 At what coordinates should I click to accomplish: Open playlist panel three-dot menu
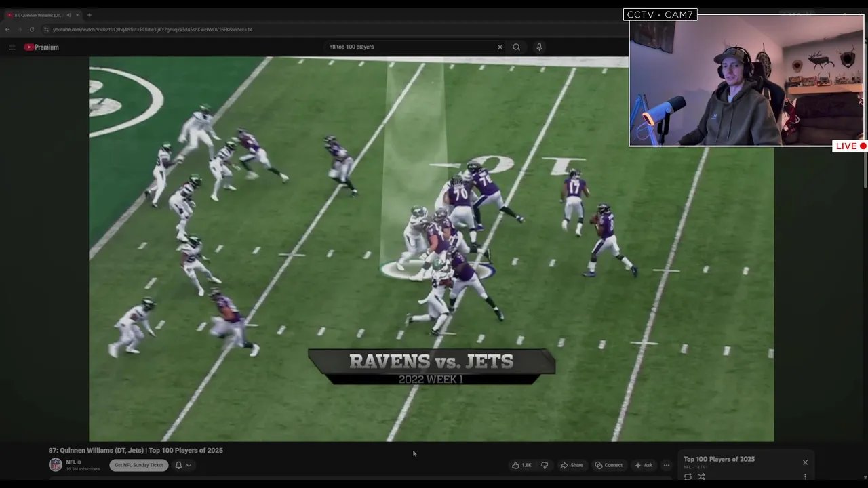click(805, 477)
